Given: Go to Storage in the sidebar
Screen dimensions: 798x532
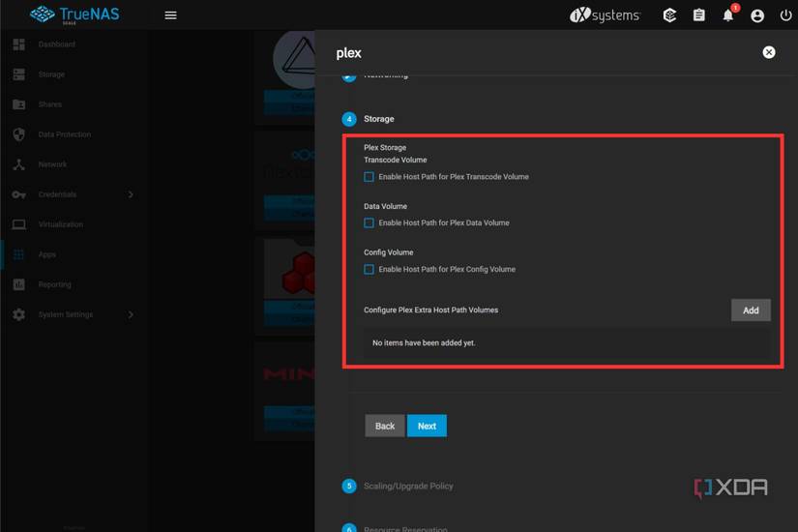Looking at the screenshot, I should 51,74.
